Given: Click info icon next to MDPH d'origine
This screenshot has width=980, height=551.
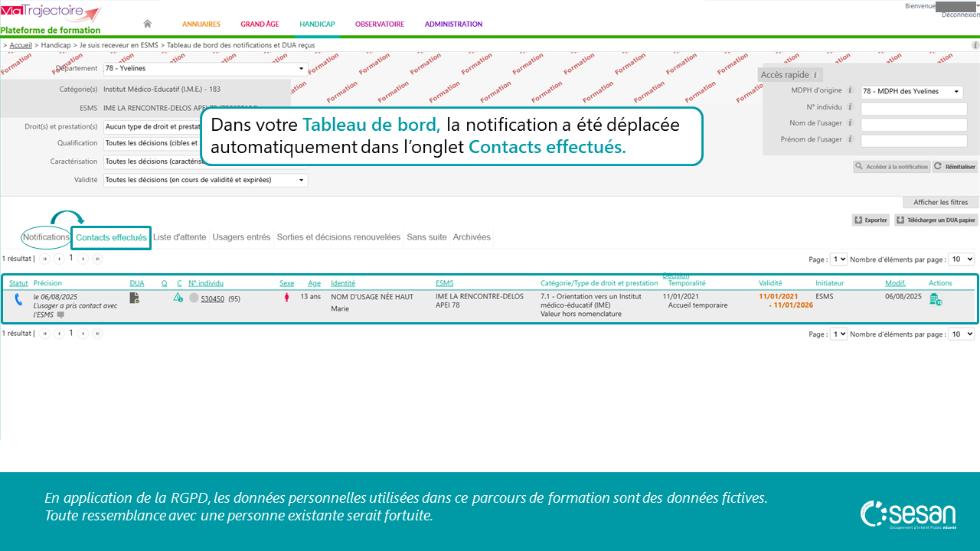Looking at the screenshot, I should 850,90.
